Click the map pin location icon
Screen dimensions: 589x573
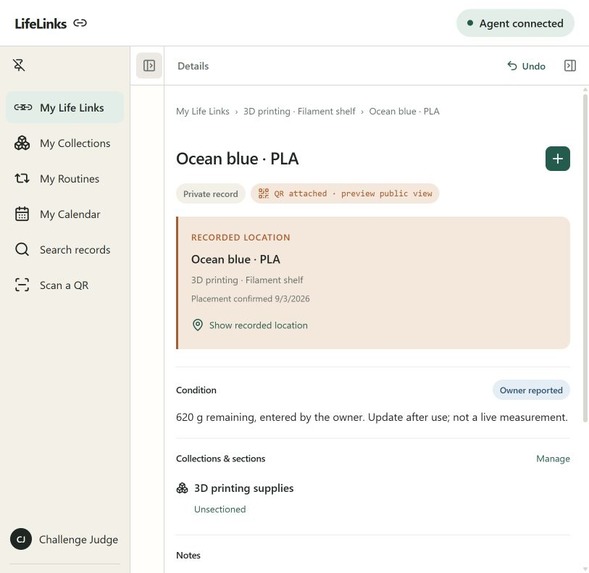click(x=198, y=325)
